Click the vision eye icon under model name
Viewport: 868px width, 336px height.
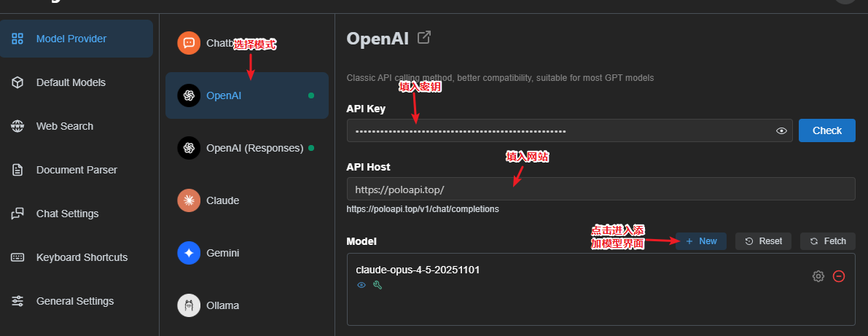361,286
